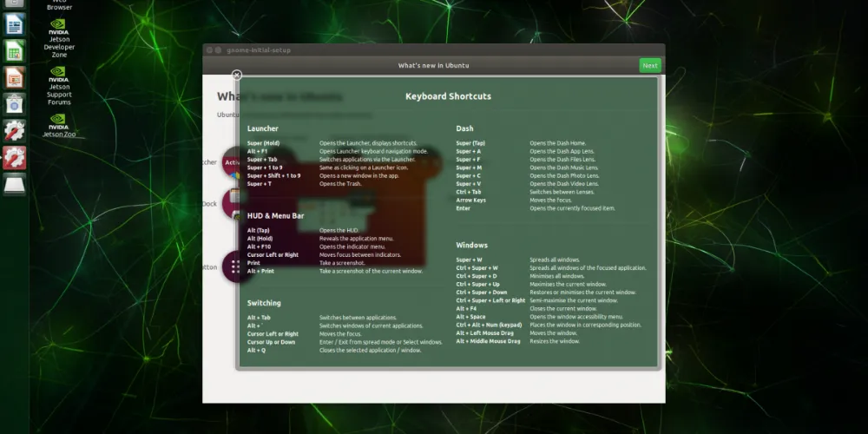Click the 'Alt + Space' shortcut entry
Screen dimensions: 868x434
click(x=470, y=317)
